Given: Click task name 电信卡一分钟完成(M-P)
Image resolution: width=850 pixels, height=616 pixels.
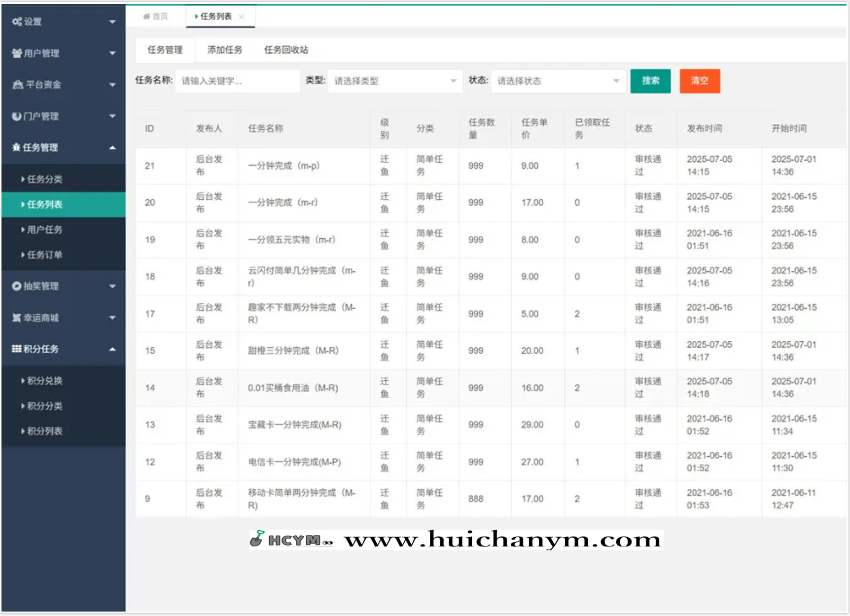Looking at the screenshot, I should point(295,462).
